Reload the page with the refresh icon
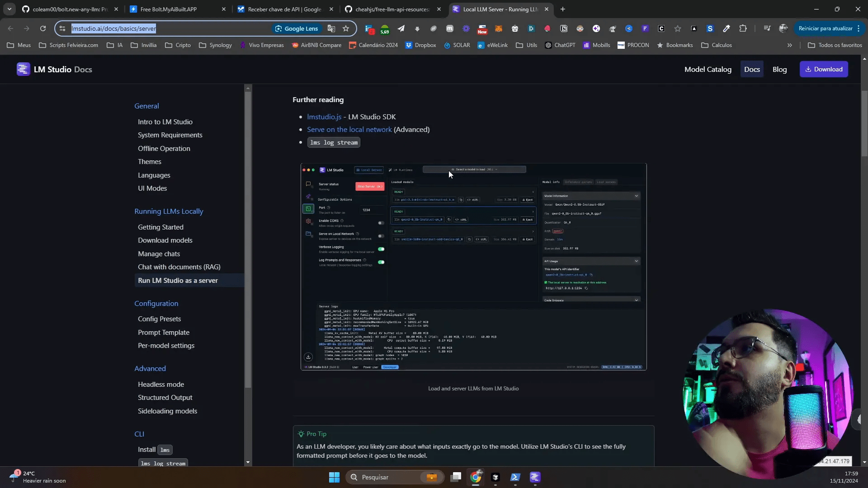 click(x=43, y=28)
